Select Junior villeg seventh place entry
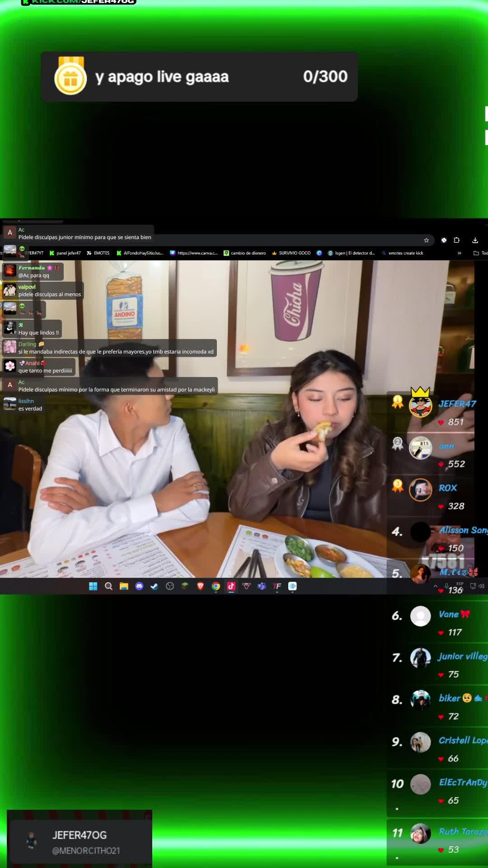This screenshot has height=868, width=488. click(438, 665)
